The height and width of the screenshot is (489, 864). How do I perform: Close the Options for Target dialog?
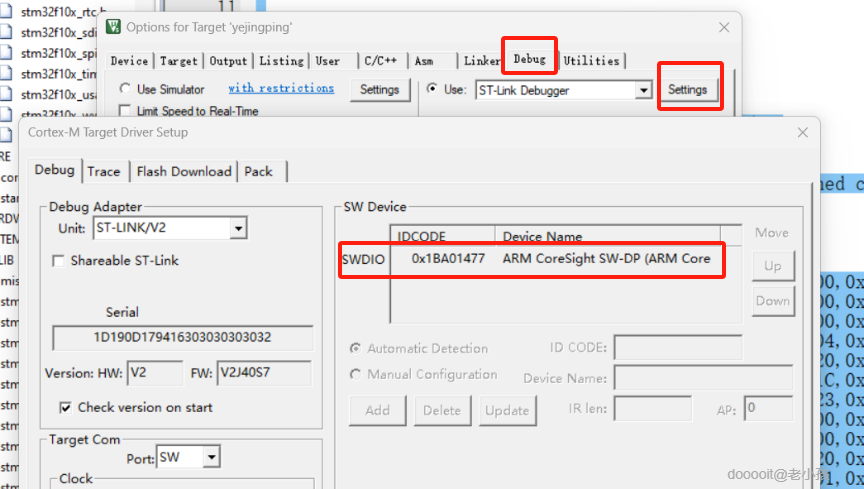[724, 28]
